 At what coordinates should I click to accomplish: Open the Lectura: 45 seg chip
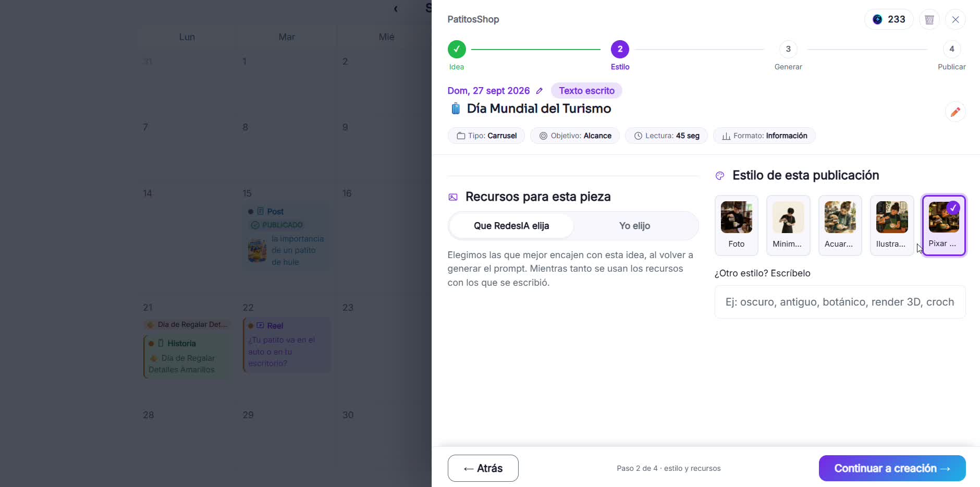pos(666,136)
